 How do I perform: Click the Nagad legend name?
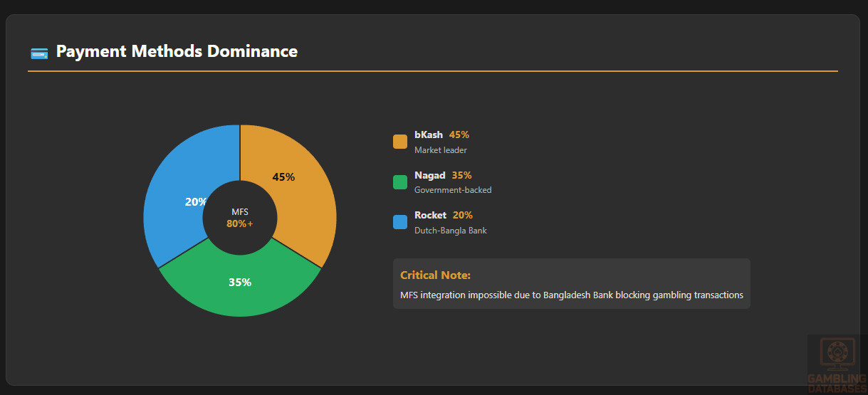point(430,175)
